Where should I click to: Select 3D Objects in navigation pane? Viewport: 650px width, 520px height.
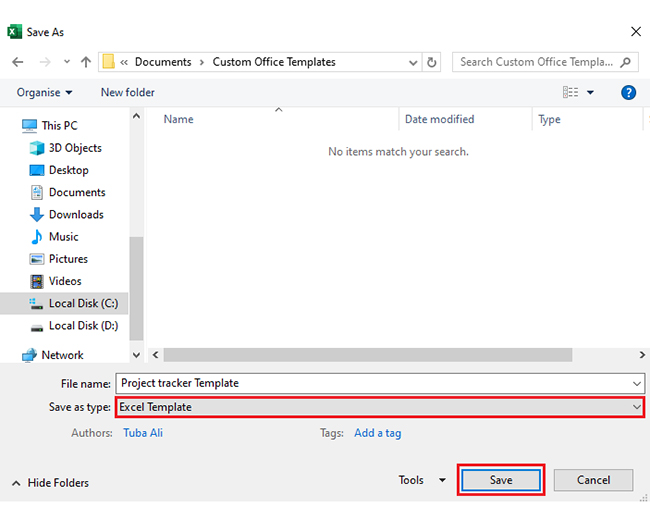click(x=75, y=148)
